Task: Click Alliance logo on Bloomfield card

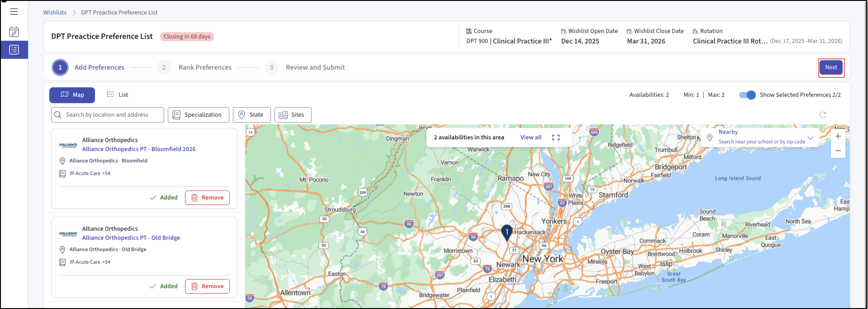Action: click(x=68, y=146)
